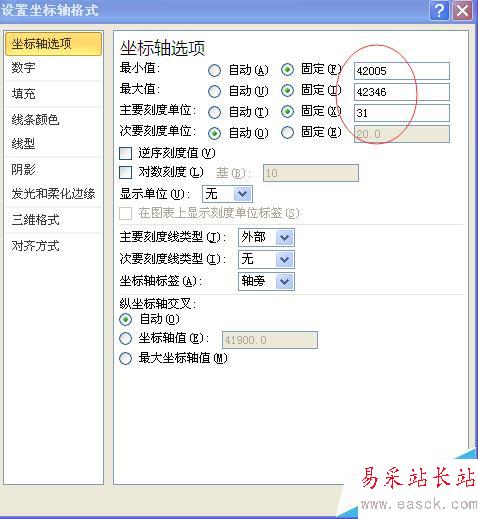Open the 坐标轴标签 dropdown showing 轴旁
Image resolution: width=478 pixels, height=519 pixels.
[x=266, y=281]
